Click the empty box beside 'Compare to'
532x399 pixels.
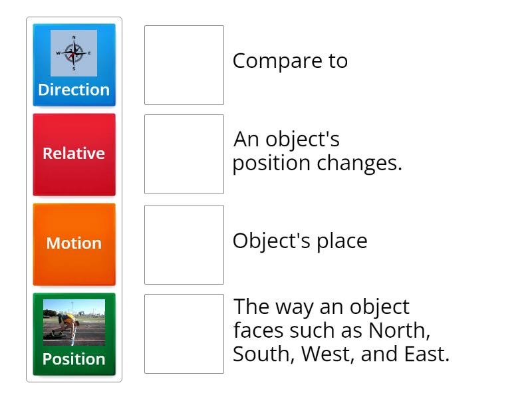[184, 65]
